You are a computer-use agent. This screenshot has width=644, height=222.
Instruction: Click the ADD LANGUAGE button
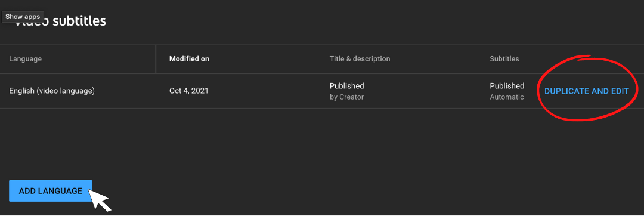pos(51,191)
